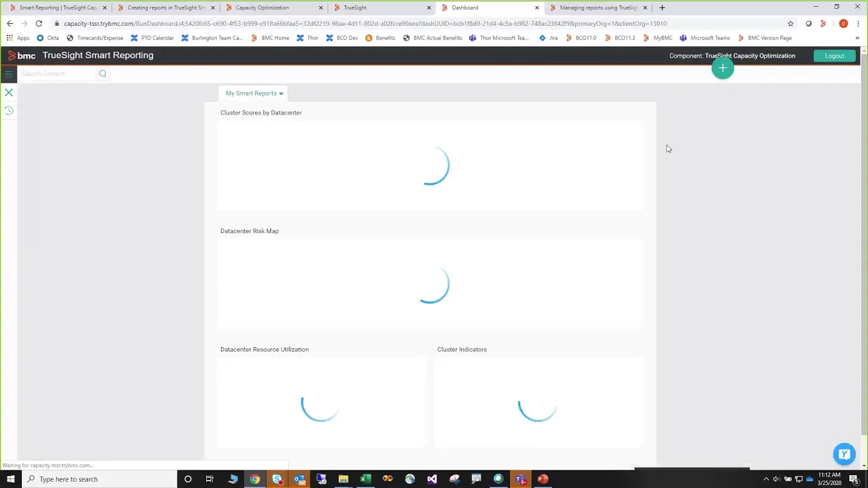Viewport: 868px width, 488px height.
Task: Open the Microsoft Teams bookmark
Action: (705, 38)
